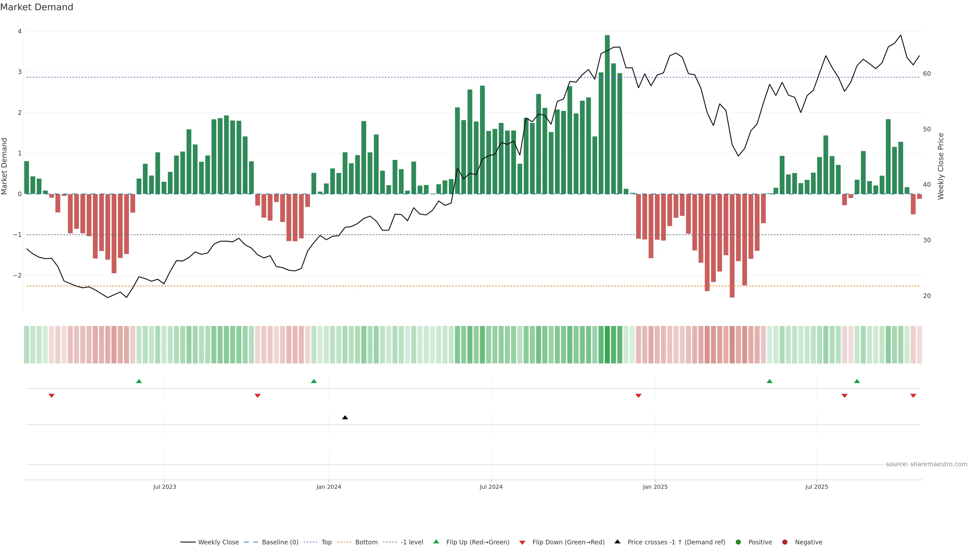Click the dark red Negative legend dot
Screen dimensions: 980x551
coord(785,542)
